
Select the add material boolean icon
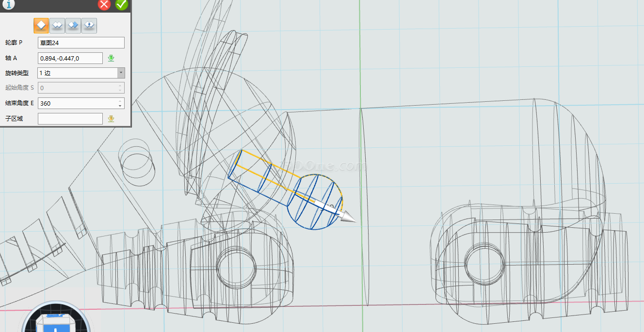tap(57, 25)
